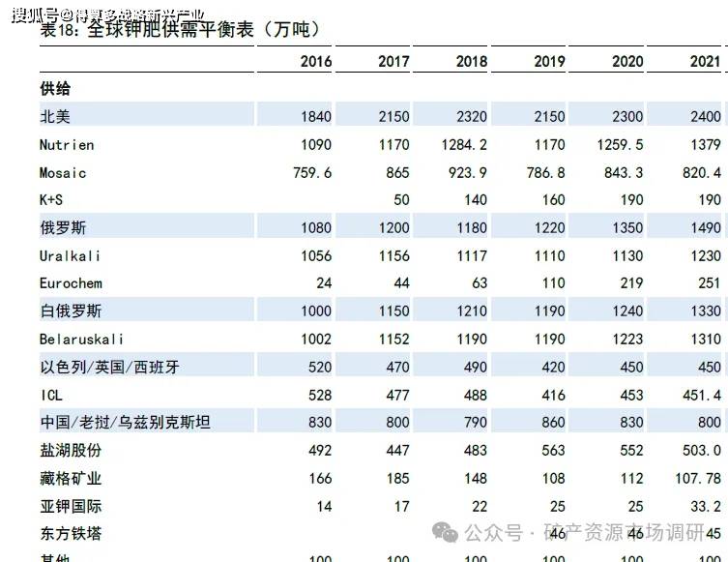Click the 中国/老挝/乌兹别克斯坦 row label

[126, 422]
